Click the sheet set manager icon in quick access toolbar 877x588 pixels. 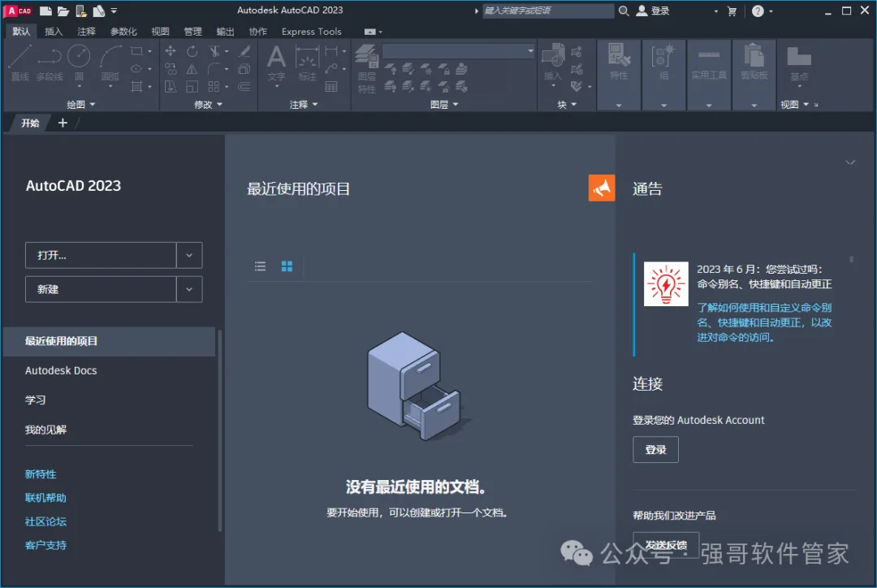(98, 11)
